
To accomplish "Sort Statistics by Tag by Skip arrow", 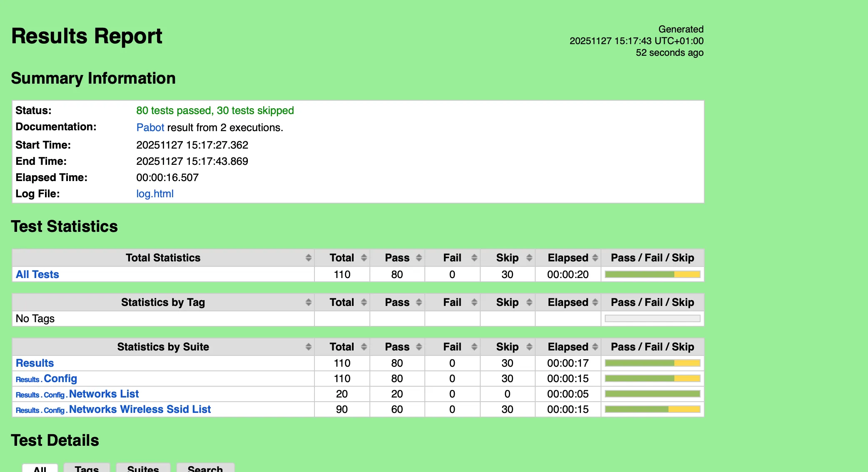I will click(529, 302).
